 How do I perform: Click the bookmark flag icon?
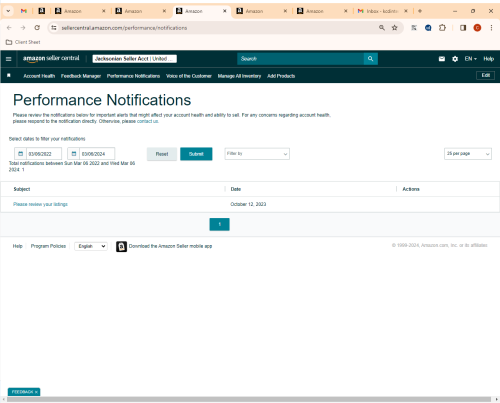(9, 76)
